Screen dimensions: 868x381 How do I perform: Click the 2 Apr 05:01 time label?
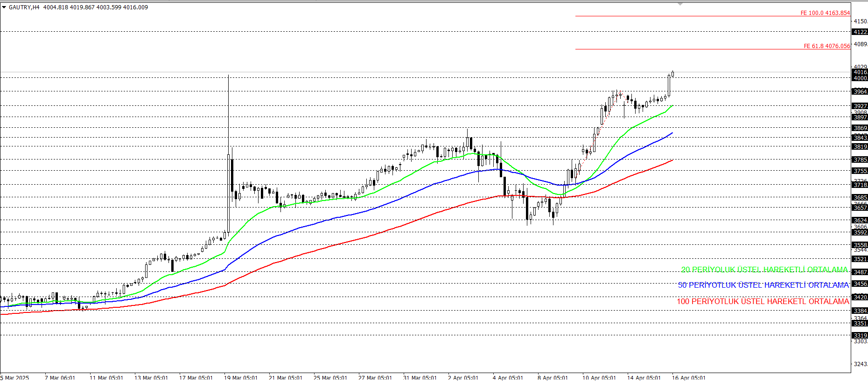pyautogui.click(x=463, y=378)
